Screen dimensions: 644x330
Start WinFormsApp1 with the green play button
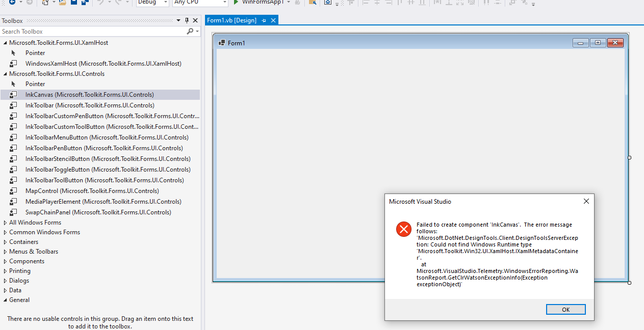click(x=236, y=2)
